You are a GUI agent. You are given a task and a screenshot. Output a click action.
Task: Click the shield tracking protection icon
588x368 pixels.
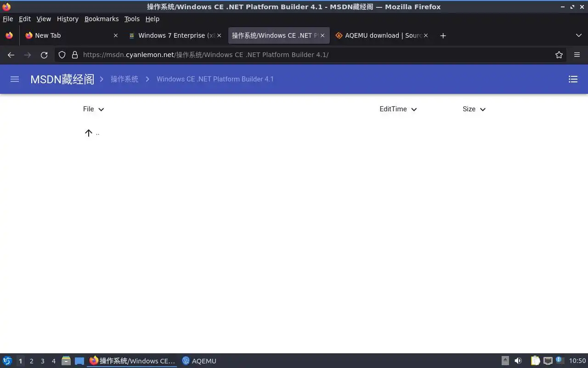(62, 55)
